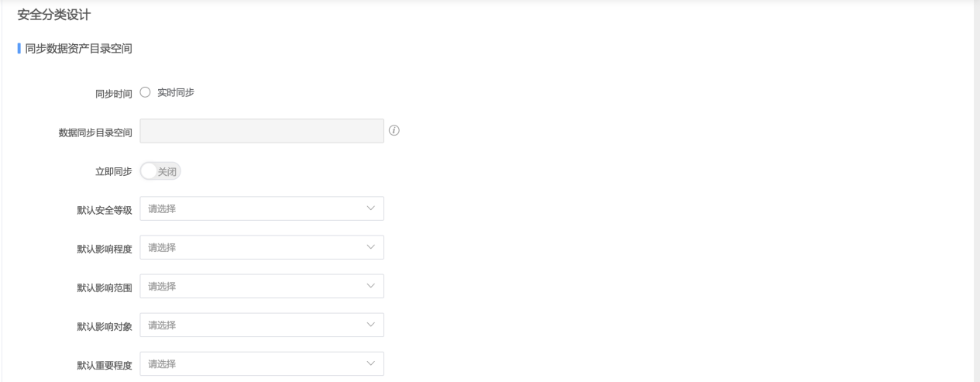Open the 默认影响对象 dropdown

pos(262,325)
